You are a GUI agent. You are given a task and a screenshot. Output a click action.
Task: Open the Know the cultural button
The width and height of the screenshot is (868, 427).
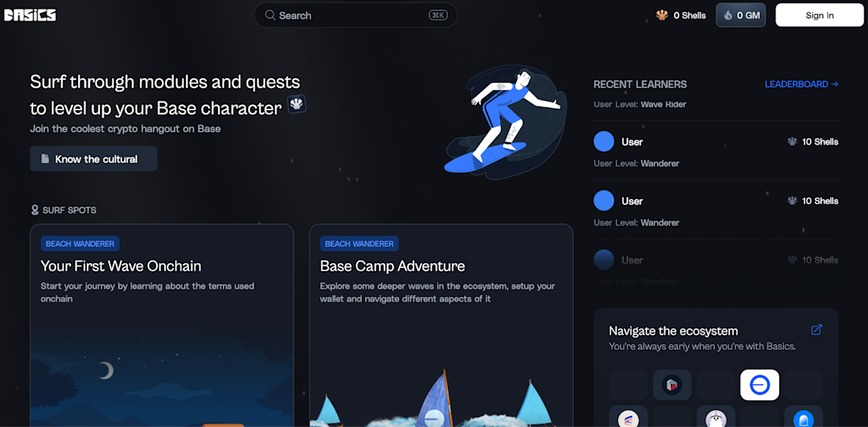pos(93,159)
